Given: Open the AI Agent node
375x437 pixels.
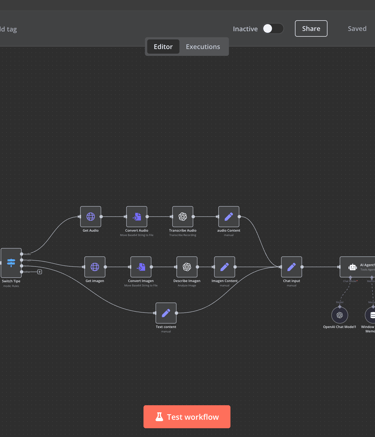Looking at the screenshot, I should point(357,267).
